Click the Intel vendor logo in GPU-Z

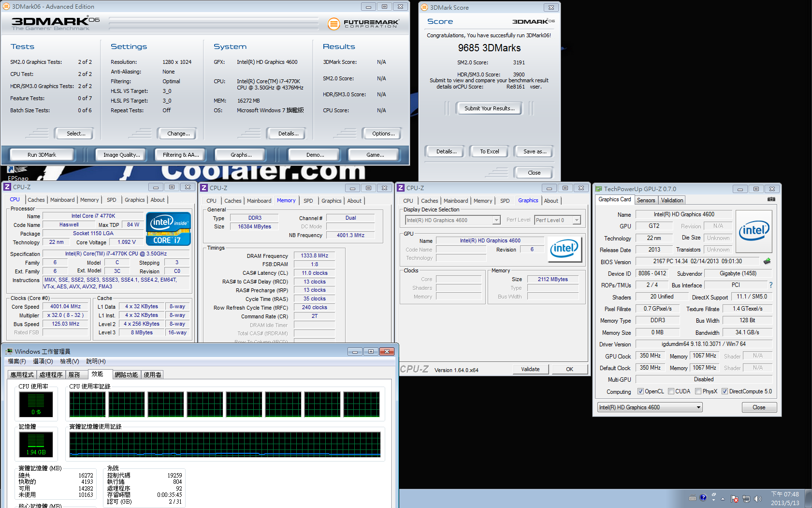pyautogui.click(x=754, y=231)
